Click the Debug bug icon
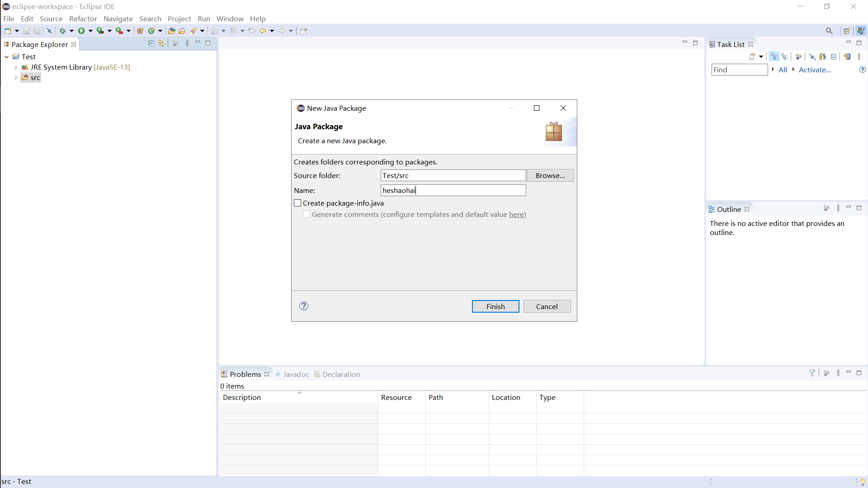Screen dimensions: 868x488 coord(63,31)
